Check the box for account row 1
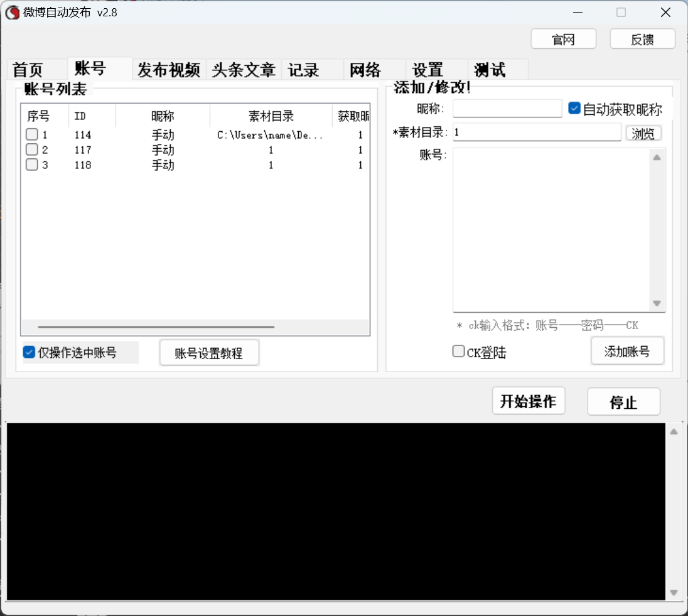This screenshot has height=616, width=688. pyautogui.click(x=31, y=134)
